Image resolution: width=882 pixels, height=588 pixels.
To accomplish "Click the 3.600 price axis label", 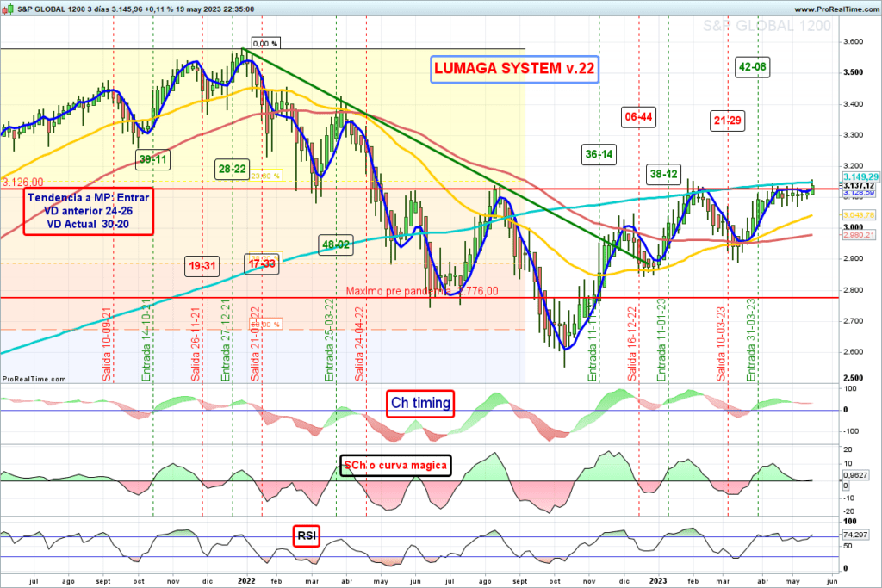I will pyautogui.click(x=854, y=42).
